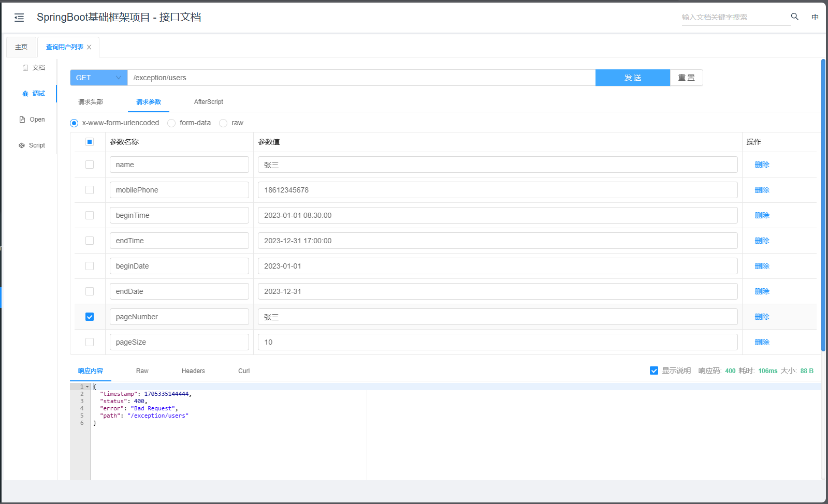Click the 88 B size value
The width and height of the screenshot is (828, 504).
pyautogui.click(x=807, y=371)
